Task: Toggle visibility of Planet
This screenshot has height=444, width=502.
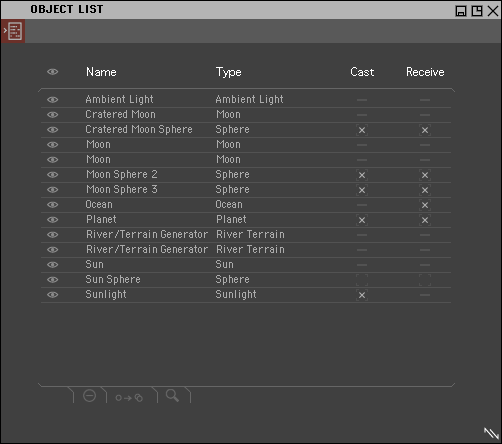Action: pos(53,219)
